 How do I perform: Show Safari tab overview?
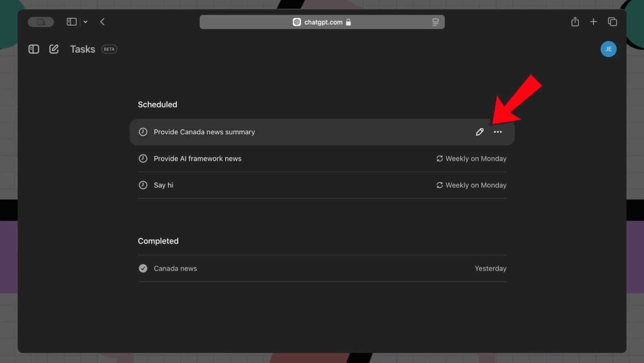(x=612, y=22)
